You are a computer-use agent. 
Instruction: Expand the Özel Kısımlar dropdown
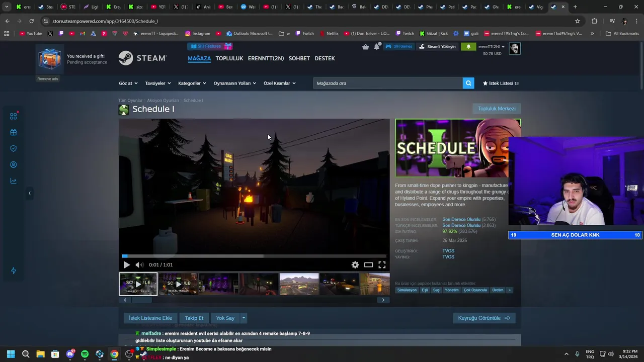279,83
